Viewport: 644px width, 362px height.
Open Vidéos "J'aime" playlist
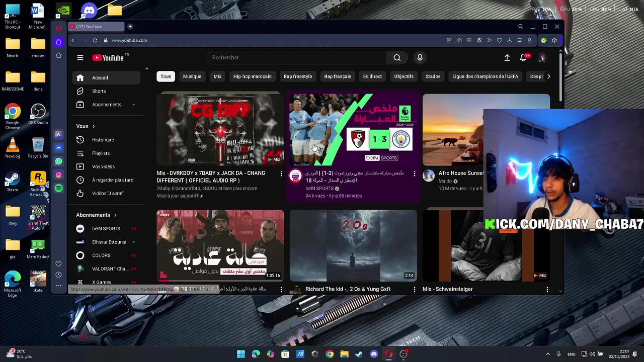107,194
